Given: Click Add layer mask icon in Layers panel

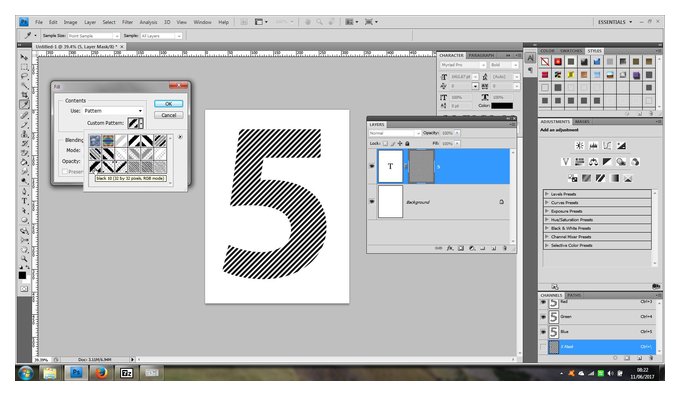Looking at the screenshot, I should click(461, 249).
